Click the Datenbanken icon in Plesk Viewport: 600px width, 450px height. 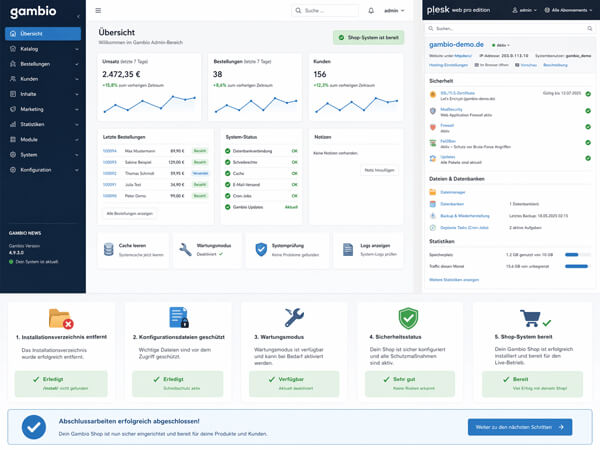click(x=433, y=204)
